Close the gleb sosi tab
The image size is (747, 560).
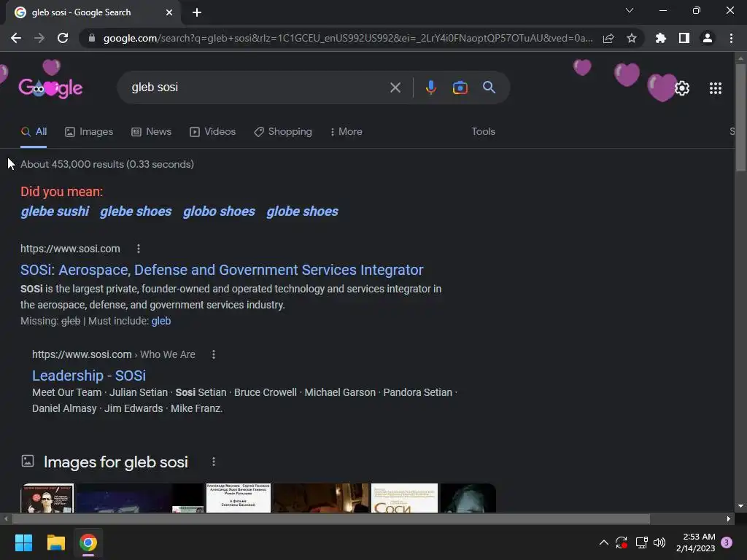169,12
